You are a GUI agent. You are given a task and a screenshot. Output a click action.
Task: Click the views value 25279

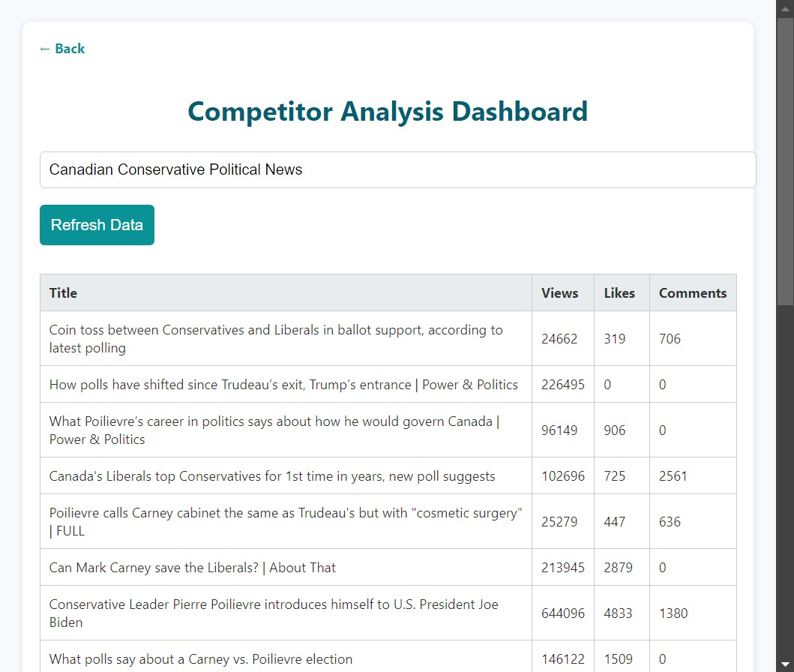559,521
